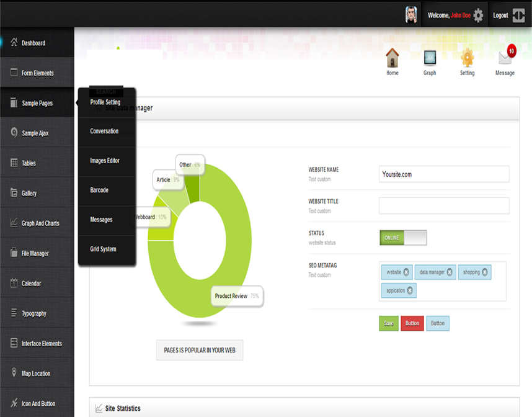Click the Site Statistics panel heading
This screenshot has height=417, width=532.
click(123, 408)
